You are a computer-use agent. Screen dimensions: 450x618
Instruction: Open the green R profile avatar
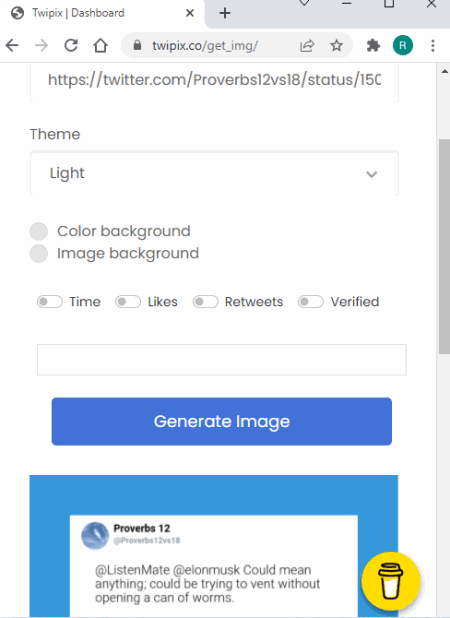pos(403,46)
